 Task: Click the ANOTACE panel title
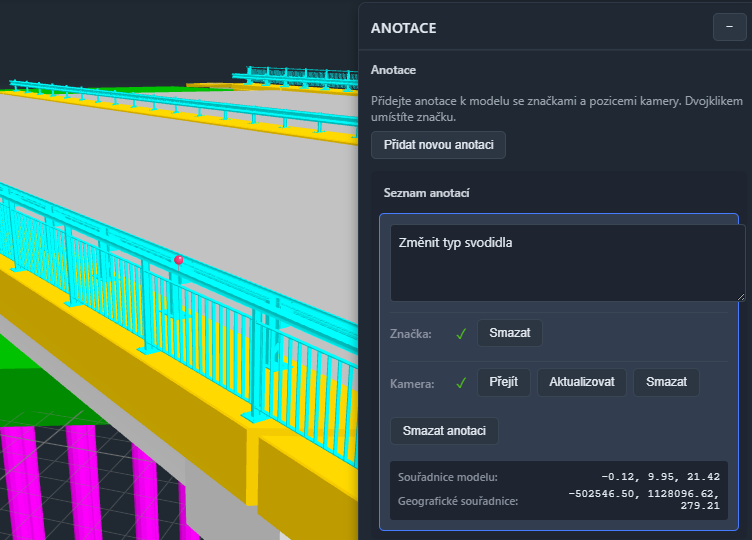pos(403,29)
